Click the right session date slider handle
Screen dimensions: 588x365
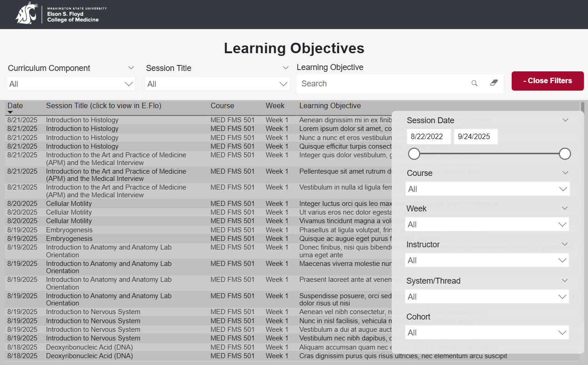(565, 154)
